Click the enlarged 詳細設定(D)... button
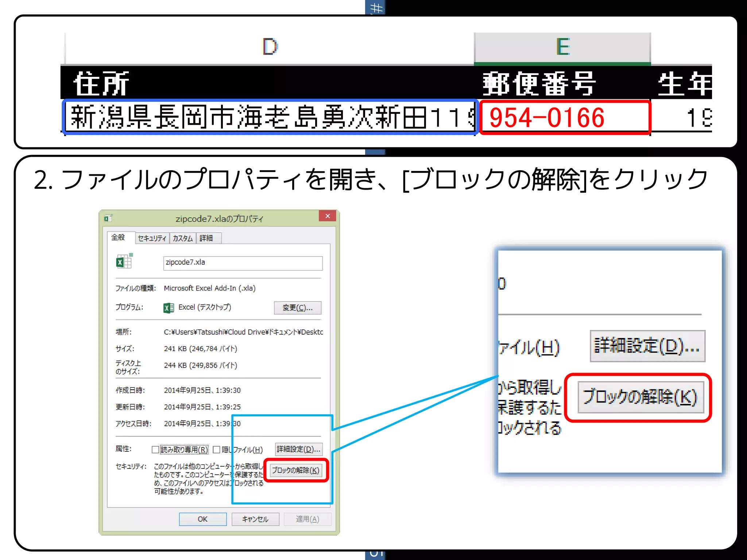The width and height of the screenshot is (747, 560). point(647,346)
